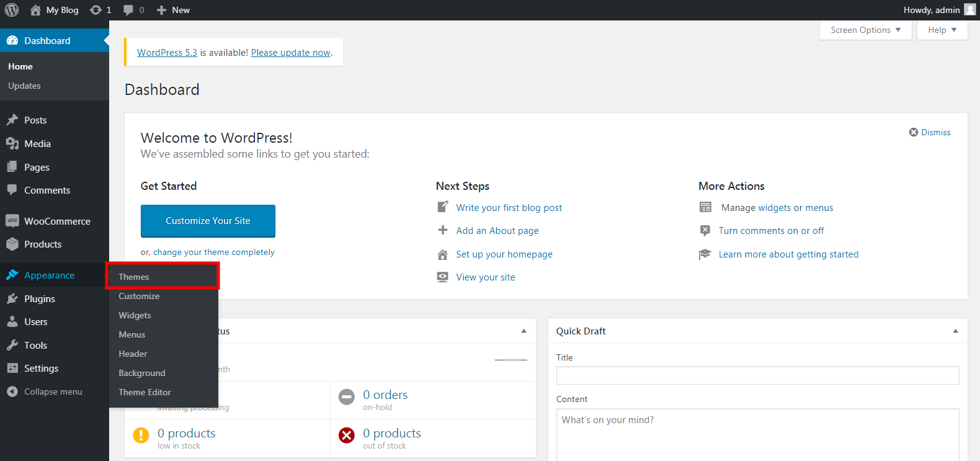This screenshot has width=980, height=461.
Task: Click Howdy, admin account menu
Action: tap(940, 10)
